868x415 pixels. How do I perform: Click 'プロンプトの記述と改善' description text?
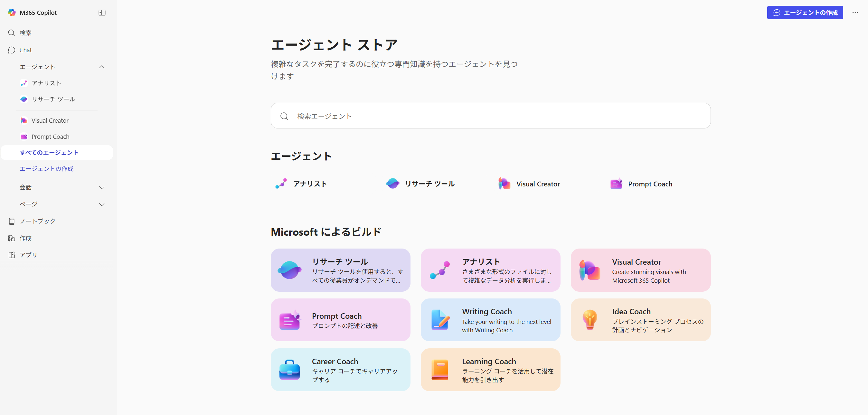tap(345, 325)
